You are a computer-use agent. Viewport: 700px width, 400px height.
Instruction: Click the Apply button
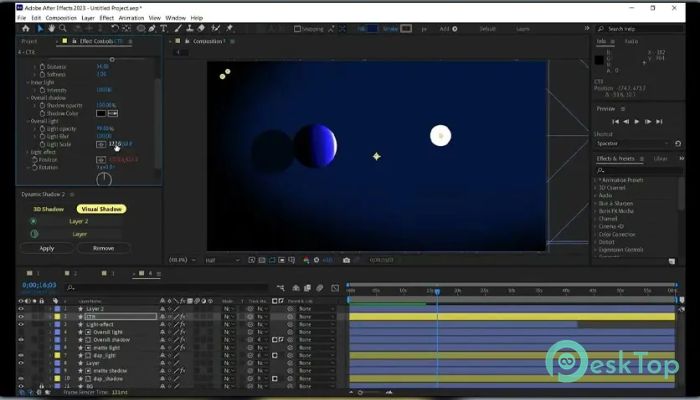(47, 247)
